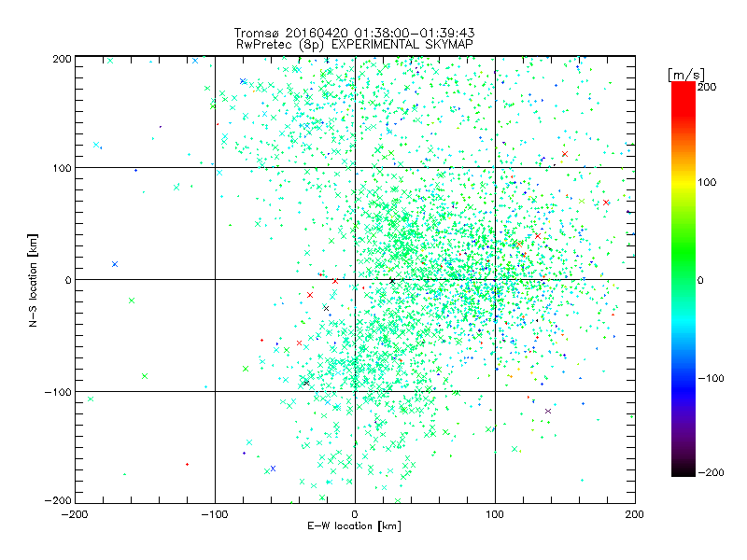The image size is (747, 560).
Task: Click isolated green X marker near E-W -160, N-S -20
Action: coord(132,301)
